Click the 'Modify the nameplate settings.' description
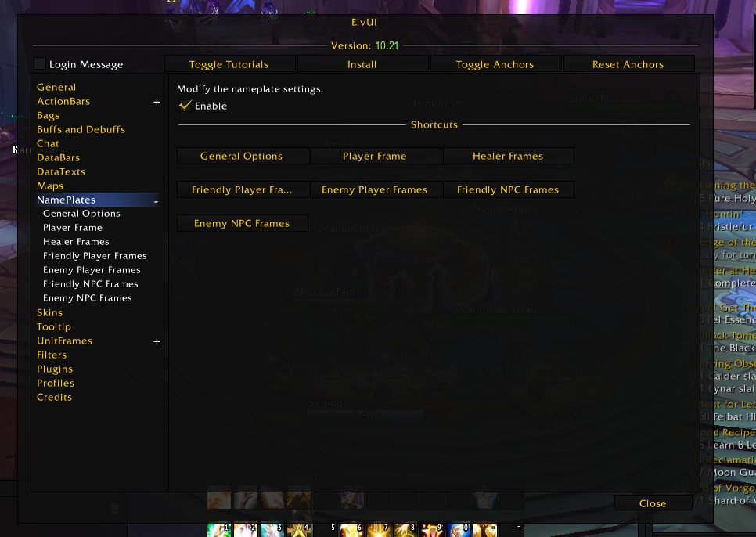The image size is (756, 537). coord(250,89)
